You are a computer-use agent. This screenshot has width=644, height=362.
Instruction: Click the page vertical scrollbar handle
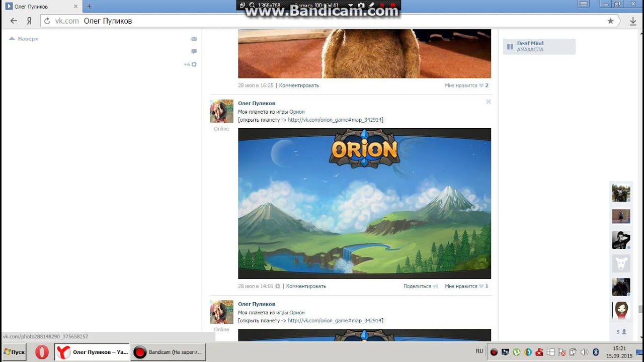[640, 309]
